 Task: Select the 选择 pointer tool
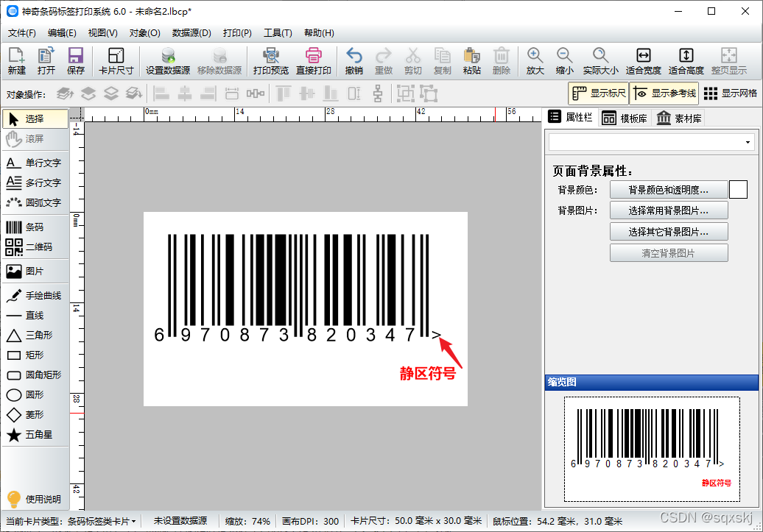[35, 118]
